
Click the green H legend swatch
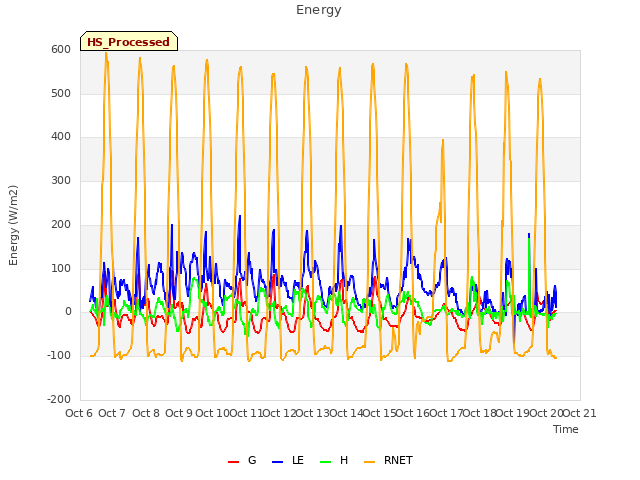[325, 462]
